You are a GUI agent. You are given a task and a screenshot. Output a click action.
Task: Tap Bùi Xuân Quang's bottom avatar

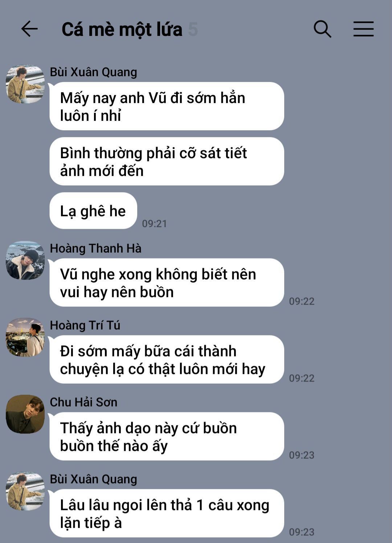tap(25, 491)
